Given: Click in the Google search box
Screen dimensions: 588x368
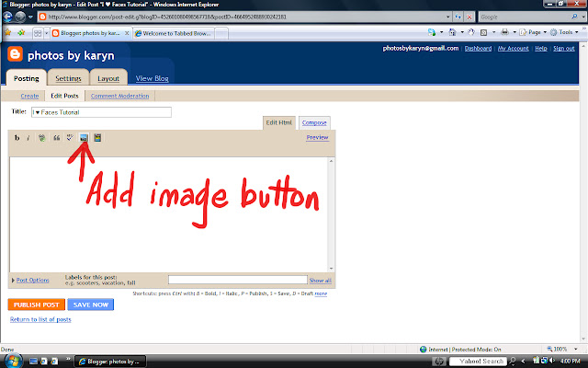Looking at the screenshot, I should (525, 17).
